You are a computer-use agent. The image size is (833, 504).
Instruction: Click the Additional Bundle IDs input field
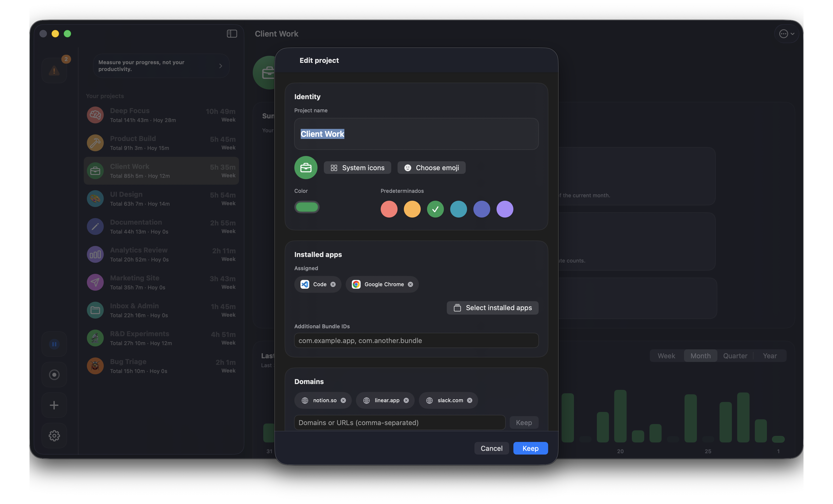(416, 340)
